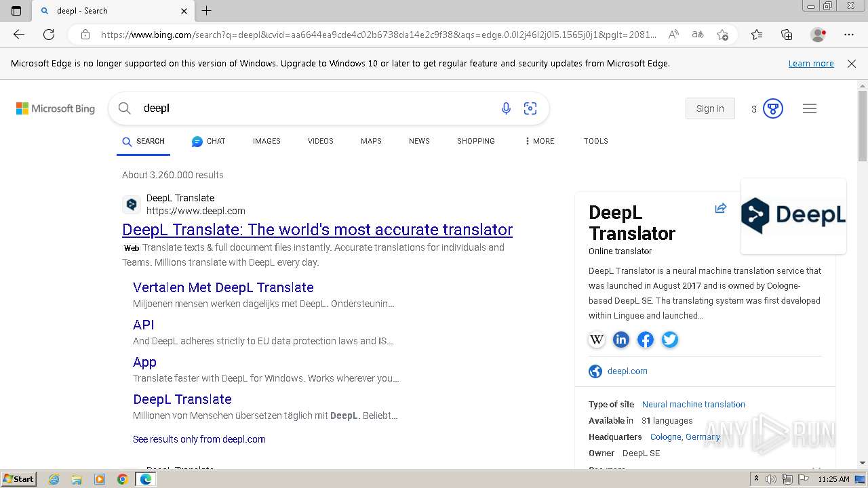868x488 pixels.
Task: Open DeepL's Twitter profile icon
Action: click(670, 340)
